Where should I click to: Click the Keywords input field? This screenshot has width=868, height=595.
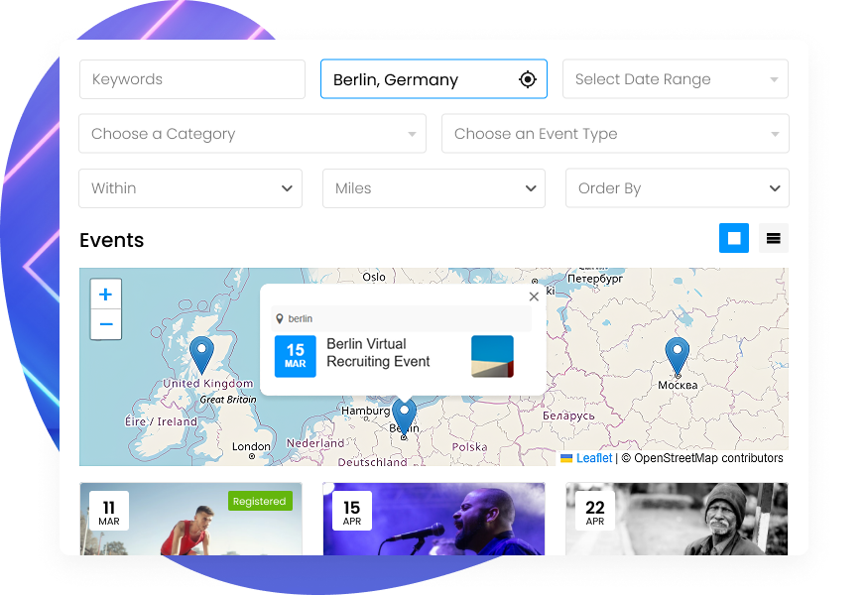(x=191, y=79)
